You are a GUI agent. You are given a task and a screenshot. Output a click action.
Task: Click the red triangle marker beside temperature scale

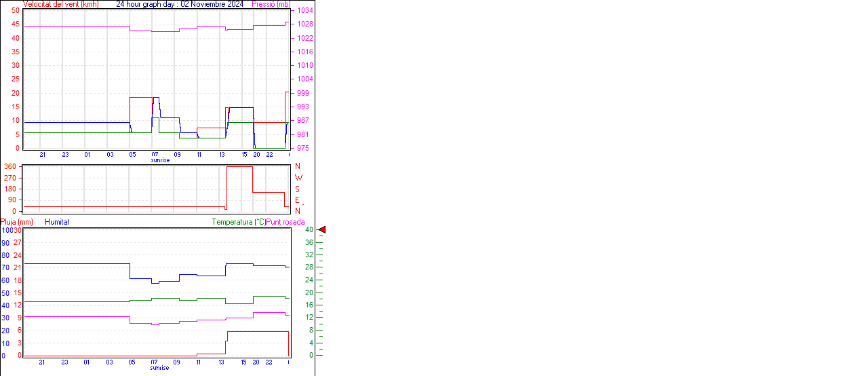[x=322, y=230]
